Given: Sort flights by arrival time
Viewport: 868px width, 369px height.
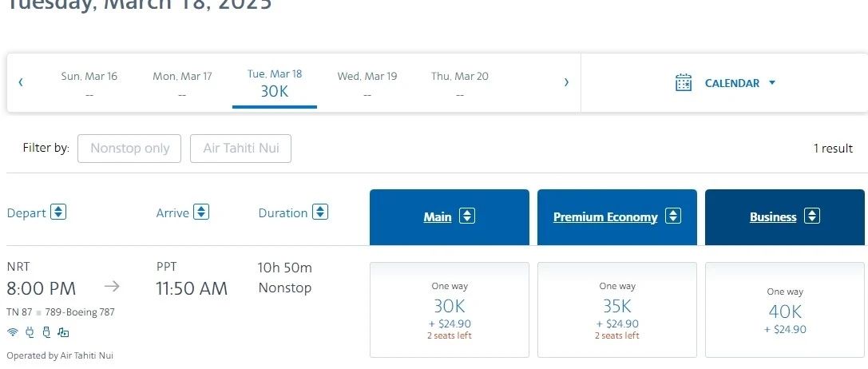Looking at the screenshot, I should pyautogui.click(x=202, y=212).
